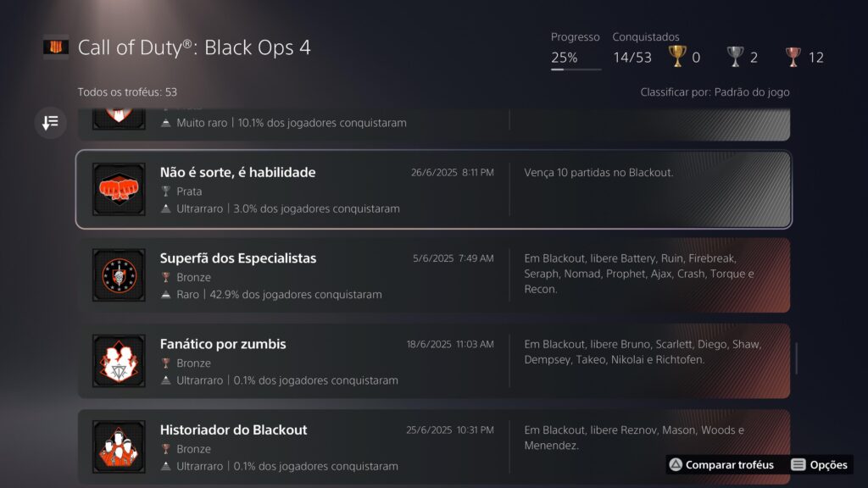Select the 'Superfã dos Especialistas' trophy icon
Image resolution: width=868 pixels, height=488 pixels.
pyautogui.click(x=119, y=274)
